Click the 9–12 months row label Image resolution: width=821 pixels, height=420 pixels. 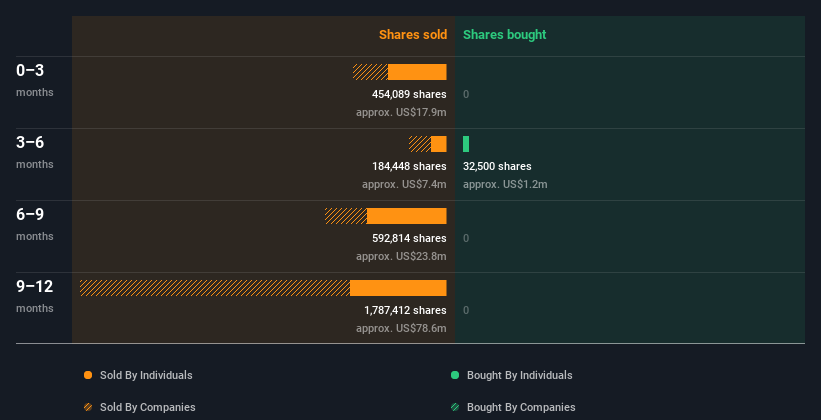pyautogui.click(x=35, y=296)
